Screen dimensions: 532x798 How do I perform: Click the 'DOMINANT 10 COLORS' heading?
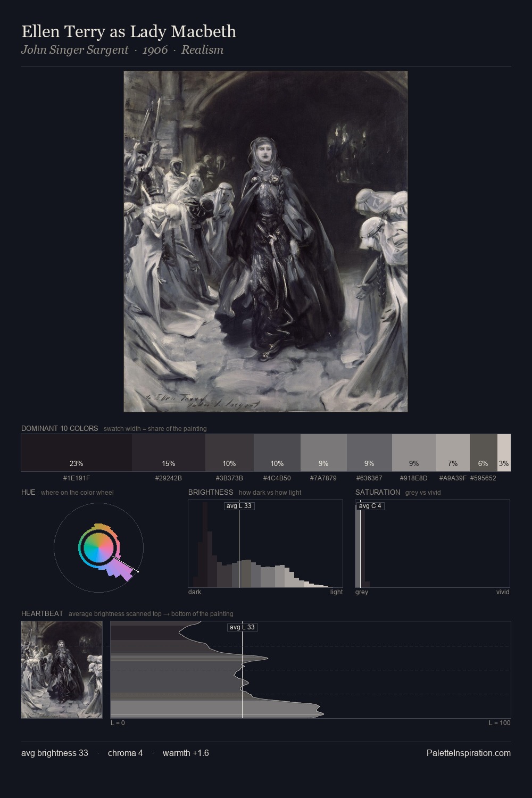pos(60,428)
